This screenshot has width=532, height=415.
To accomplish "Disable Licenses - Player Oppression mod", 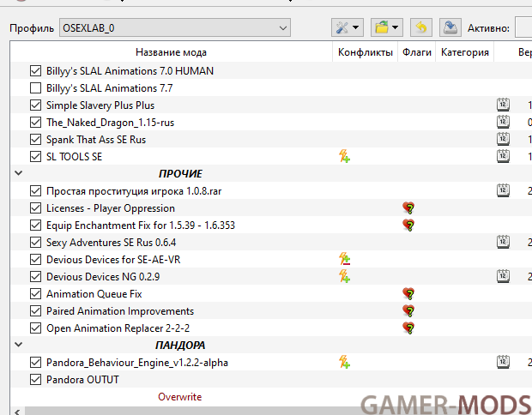I will pyautogui.click(x=35, y=208).
